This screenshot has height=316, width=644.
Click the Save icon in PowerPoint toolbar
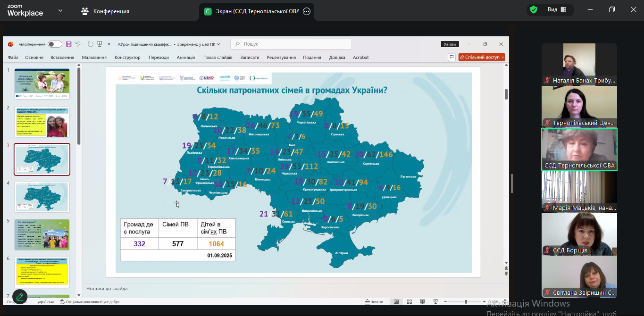point(69,44)
